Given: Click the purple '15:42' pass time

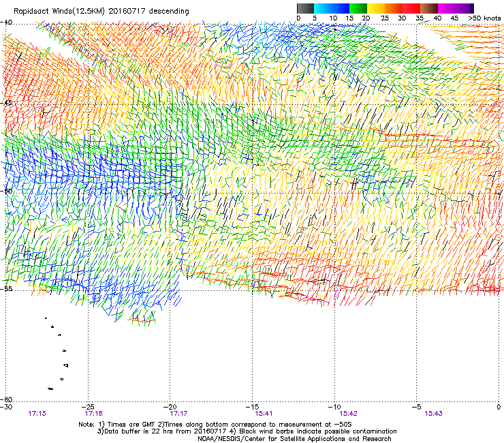Looking at the screenshot, I should (x=349, y=414).
